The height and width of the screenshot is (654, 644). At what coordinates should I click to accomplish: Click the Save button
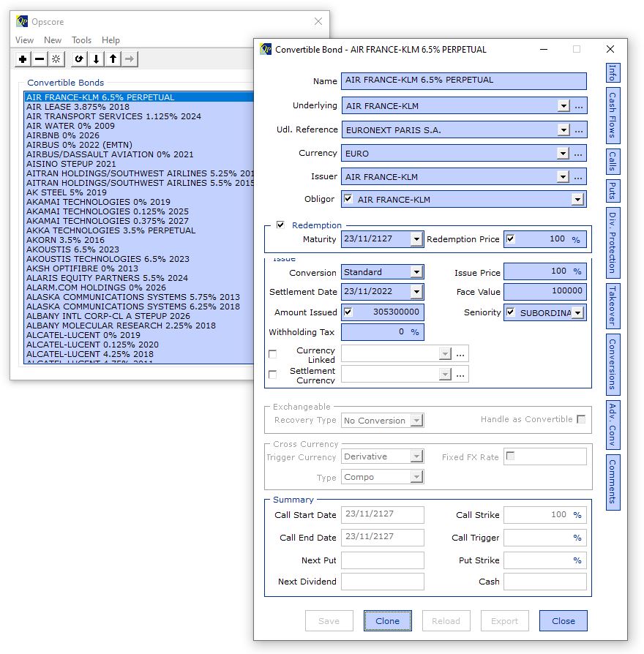(329, 620)
